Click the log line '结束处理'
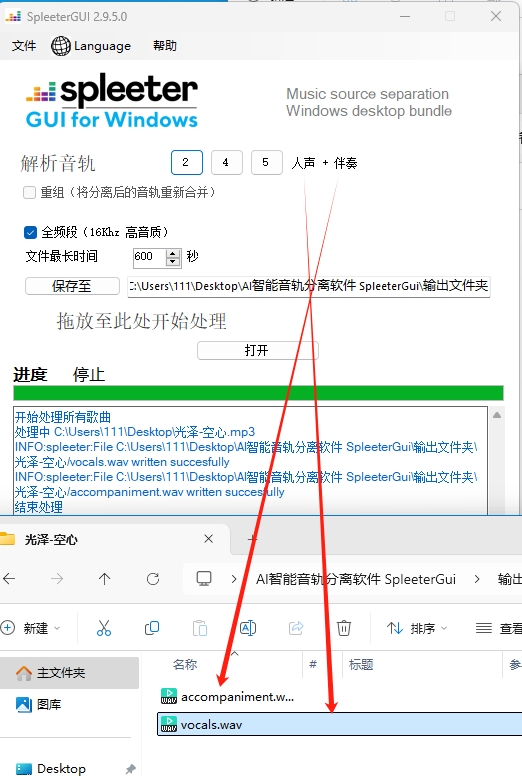The height and width of the screenshot is (776, 522). click(39, 507)
